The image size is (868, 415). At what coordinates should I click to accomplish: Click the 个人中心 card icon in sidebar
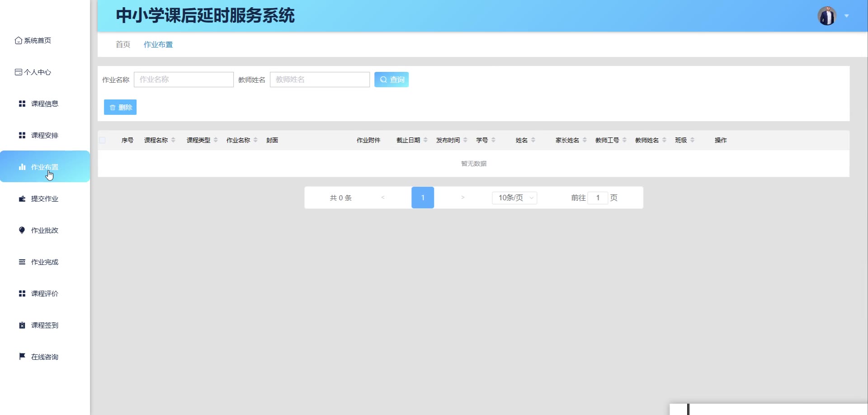point(19,72)
